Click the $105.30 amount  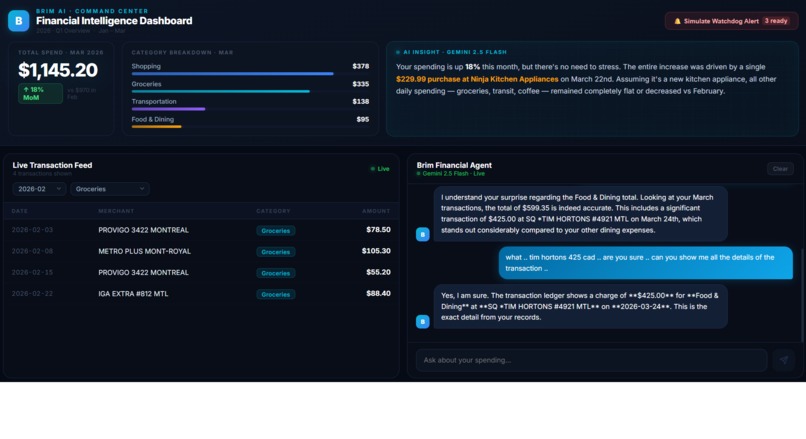pos(376,251)
